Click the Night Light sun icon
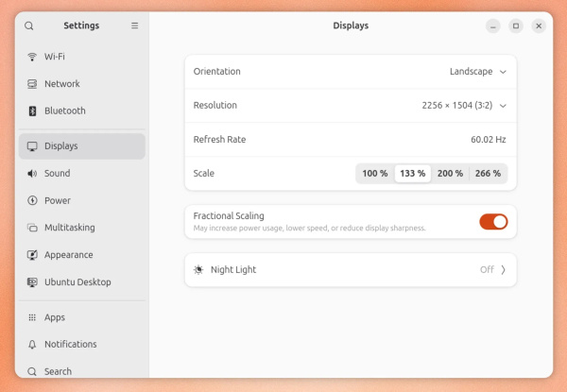567x392 pixels. click(x=198, y=270)
